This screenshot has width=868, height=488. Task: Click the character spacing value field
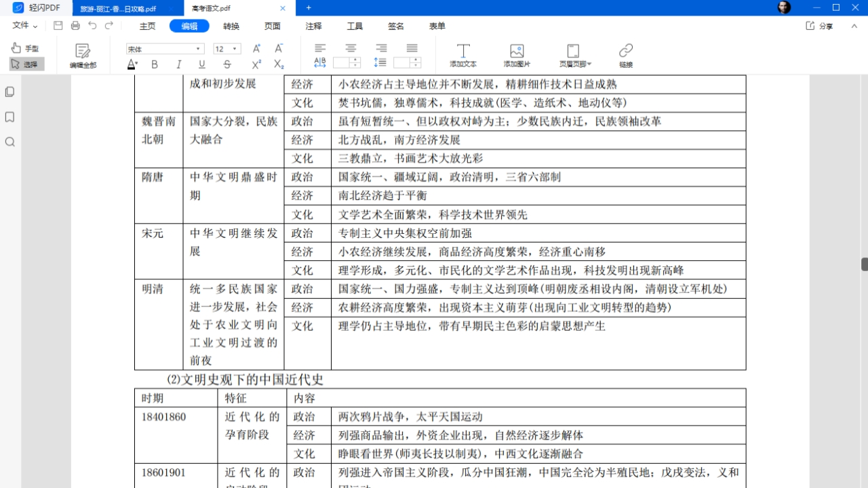(341, 62)
